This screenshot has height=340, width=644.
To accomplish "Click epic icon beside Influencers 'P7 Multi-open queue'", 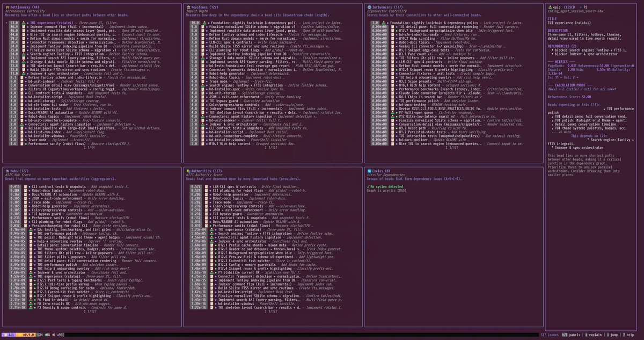I will click(x=393, y=112).
